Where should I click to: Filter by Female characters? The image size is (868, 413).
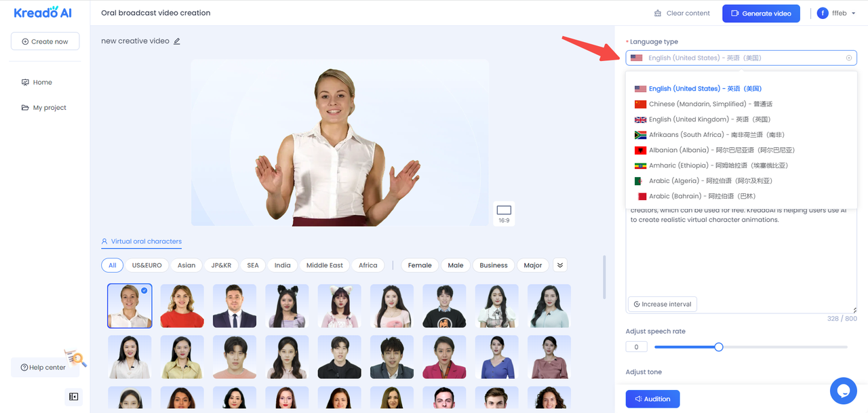pyautogui.click(x=420, y=265)
